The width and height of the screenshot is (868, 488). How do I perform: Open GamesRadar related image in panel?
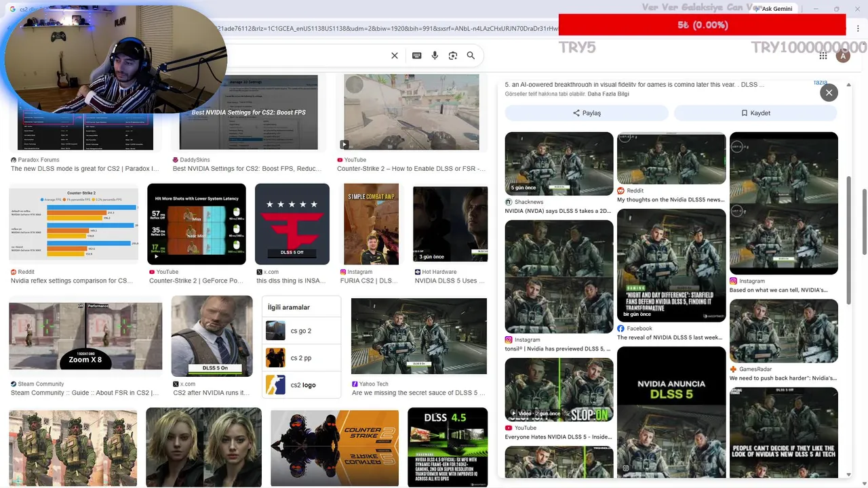[784, 331]
